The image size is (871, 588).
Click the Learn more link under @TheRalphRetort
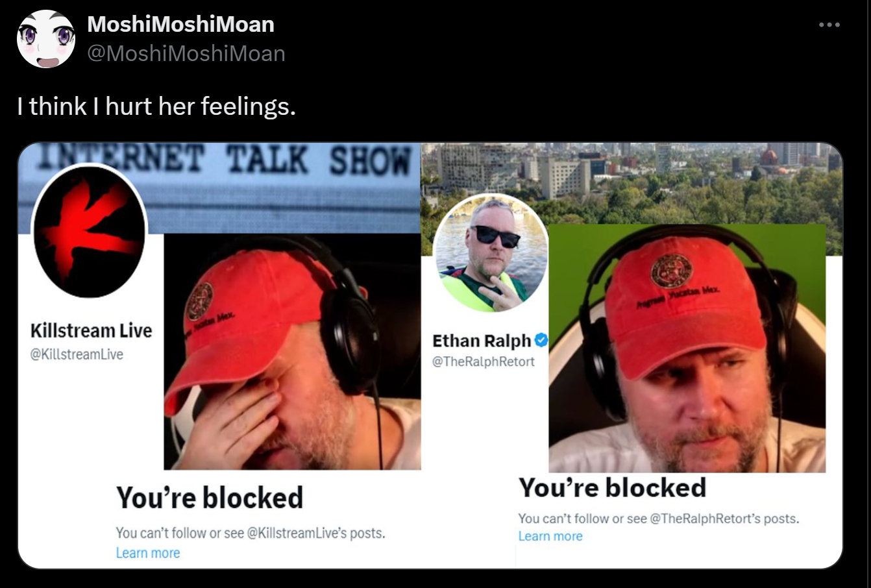click(550, 536)
